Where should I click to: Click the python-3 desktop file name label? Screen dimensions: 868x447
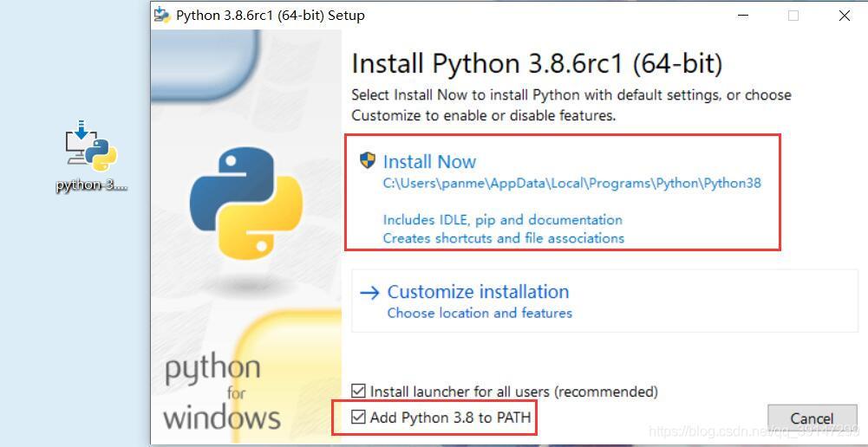92,185
